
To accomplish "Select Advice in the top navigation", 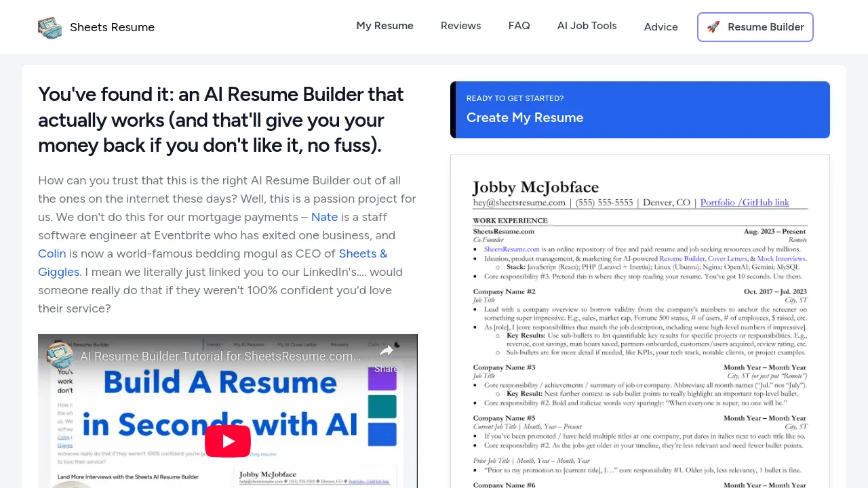I will click(660, 27).
